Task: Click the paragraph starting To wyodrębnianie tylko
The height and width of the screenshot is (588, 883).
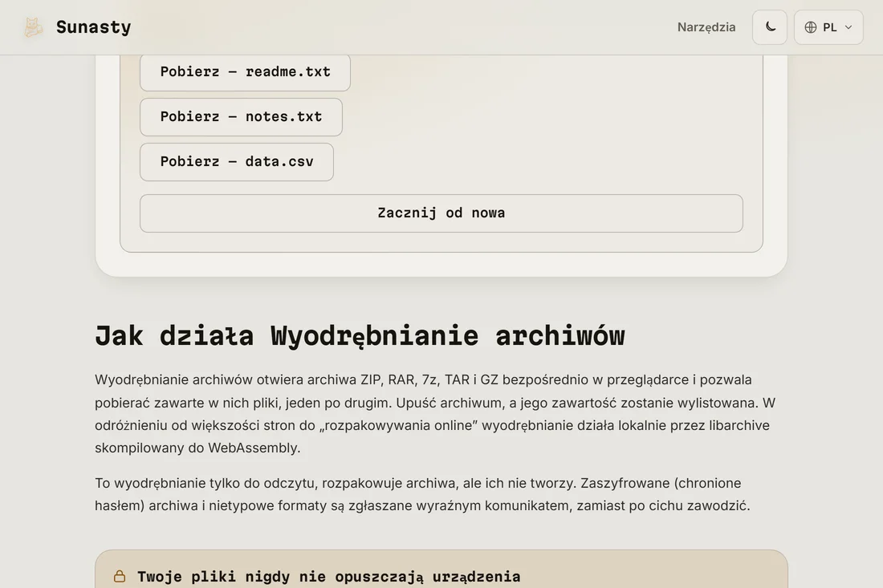Action: pos(422,494)
